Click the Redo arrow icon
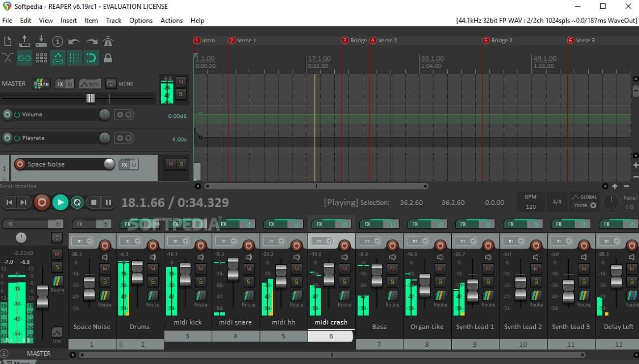This screenshot has height=364, width=639. click(x=91, y=42)
